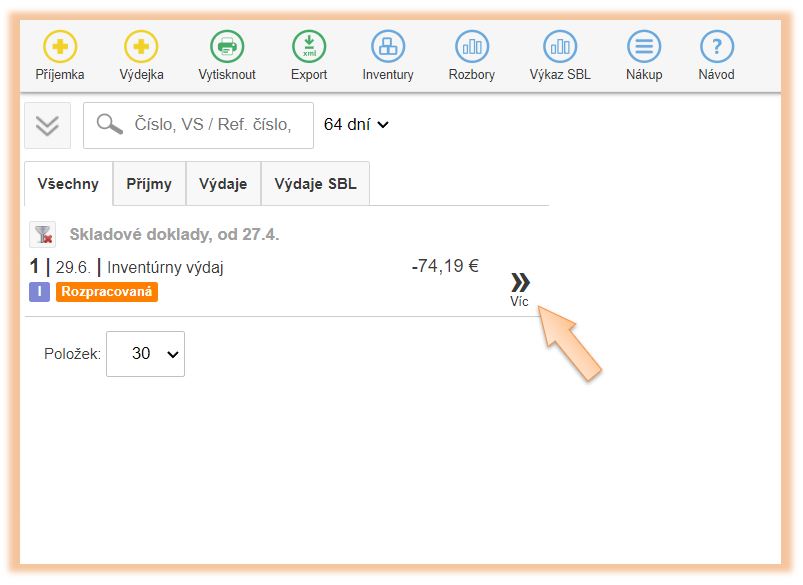The height and width of the screenshot is (585, 803).
Task: Click the Příjemka plus icon
Action: [60, 47]
